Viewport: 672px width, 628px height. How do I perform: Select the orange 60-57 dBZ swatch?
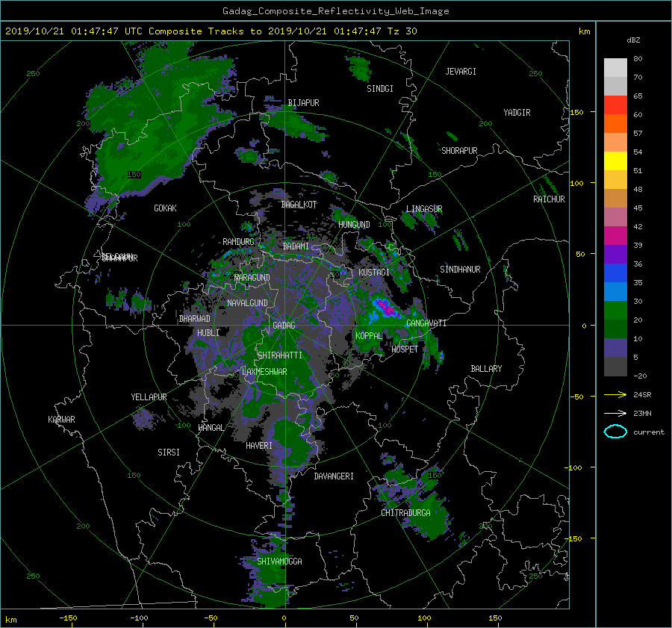[615, 124]
